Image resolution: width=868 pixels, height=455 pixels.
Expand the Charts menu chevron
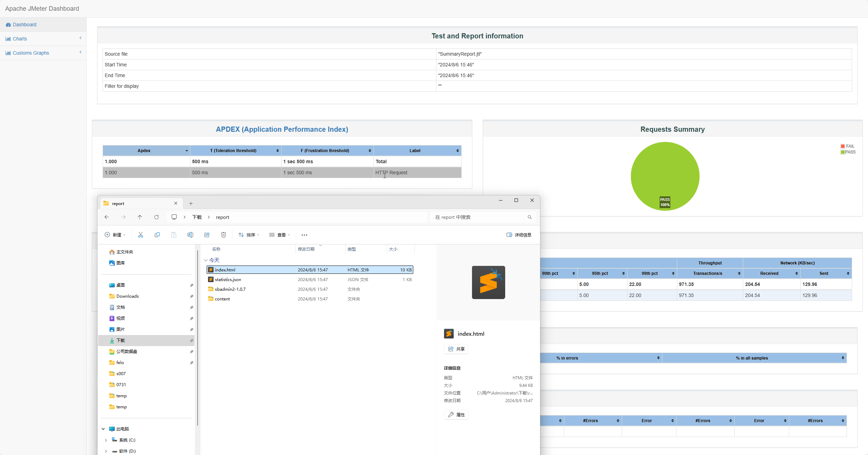click(81, 38)
